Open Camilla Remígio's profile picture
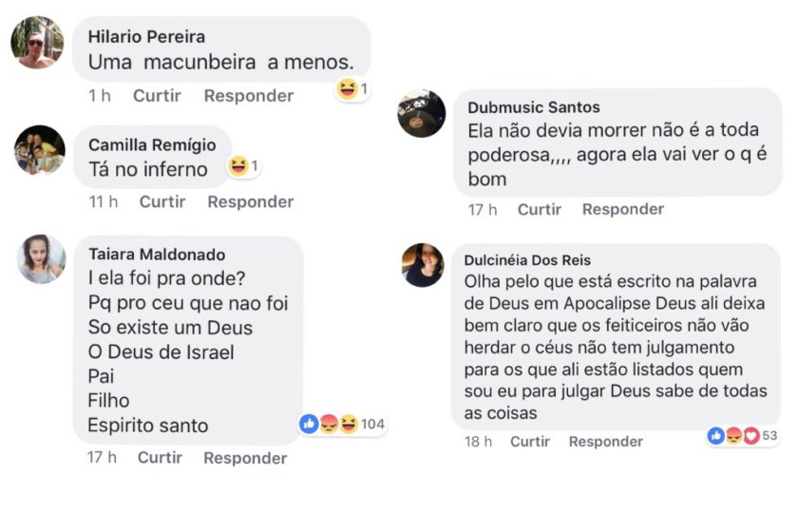The image size is (797, 532). (40, 150)
